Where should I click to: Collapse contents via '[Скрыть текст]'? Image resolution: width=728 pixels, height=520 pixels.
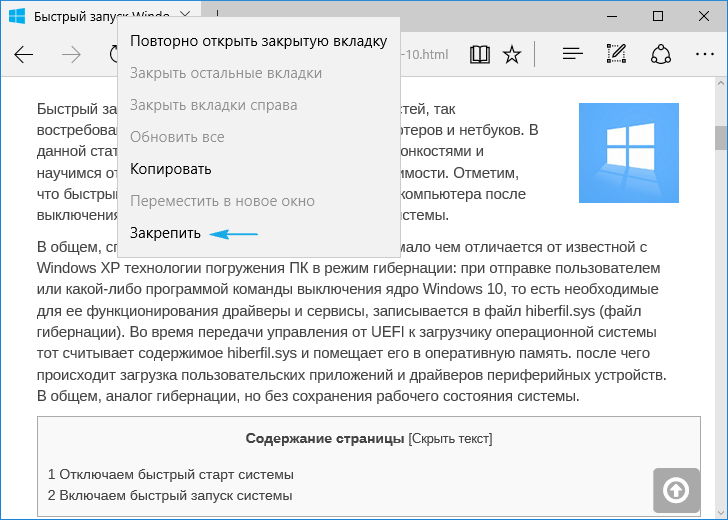pos(450,439)
